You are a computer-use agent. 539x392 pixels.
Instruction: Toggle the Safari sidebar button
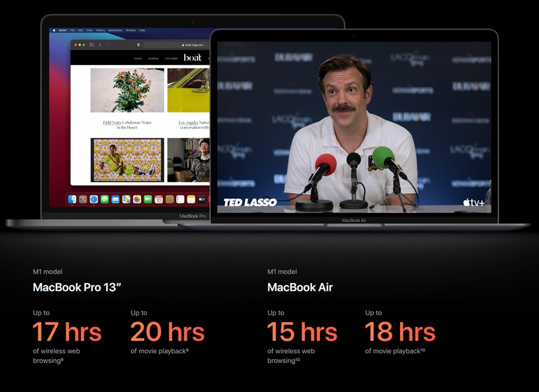(92, 45)
